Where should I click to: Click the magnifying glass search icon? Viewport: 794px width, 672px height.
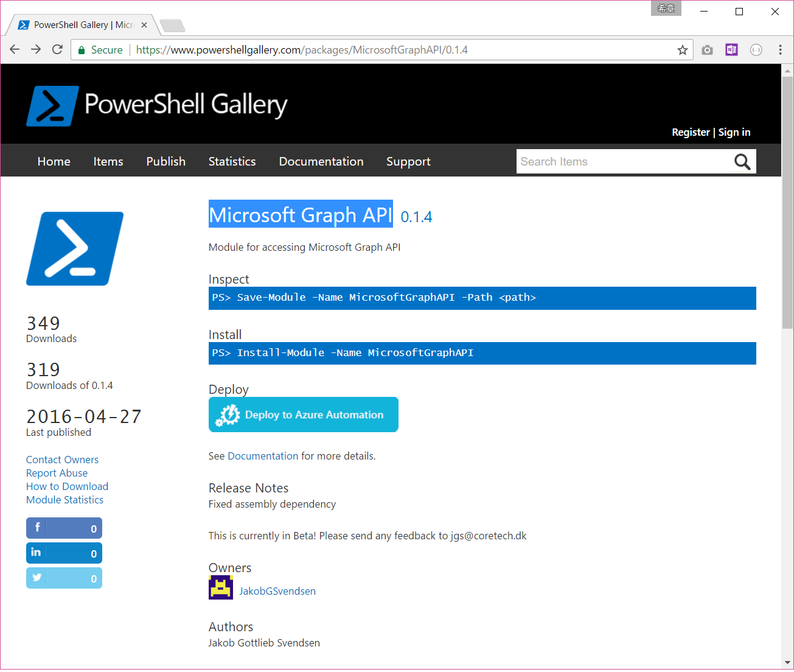742,161
